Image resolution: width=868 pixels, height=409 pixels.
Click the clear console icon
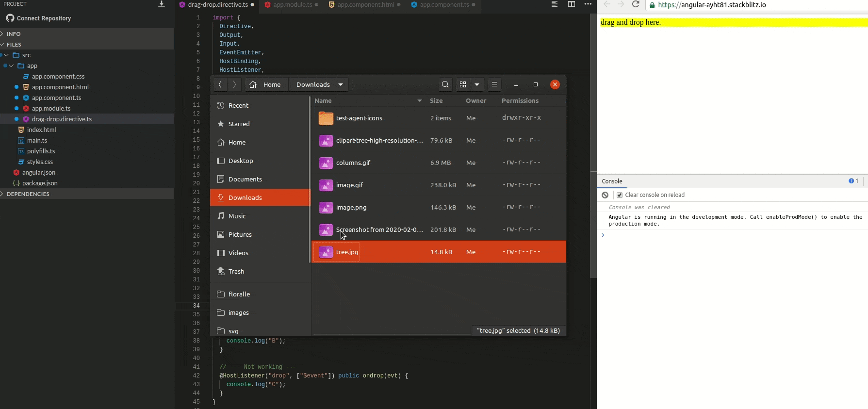tap(605, 195)
